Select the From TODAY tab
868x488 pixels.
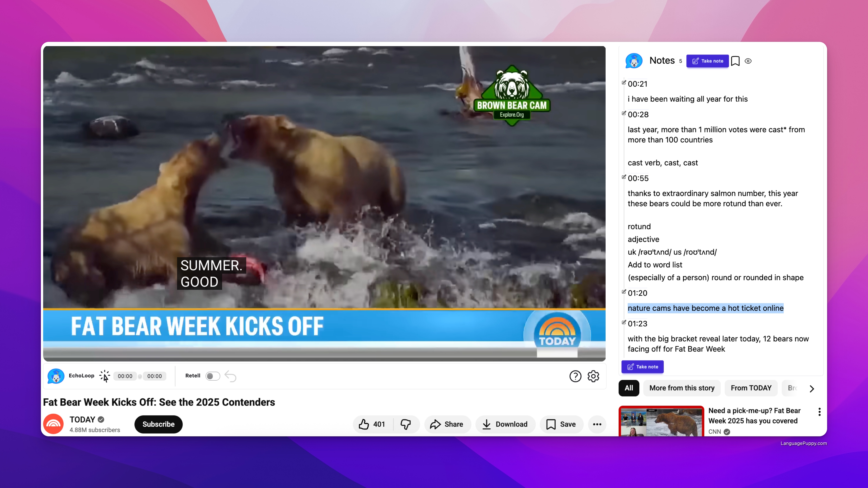pyautogui.click(x=751, y=388)
